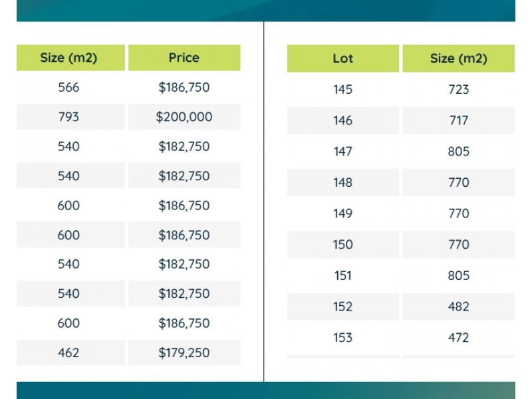The height and width of the screenshot is (399, 532).
Task: Select the $179,250 price cell
Action: [x=184, y=352]
